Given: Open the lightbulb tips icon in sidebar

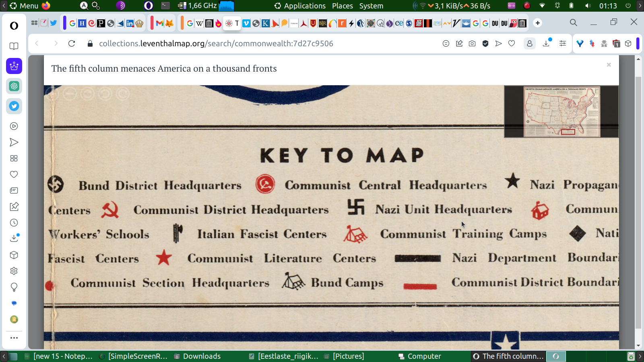Looking at the screenshot, I should pos(14,287).
